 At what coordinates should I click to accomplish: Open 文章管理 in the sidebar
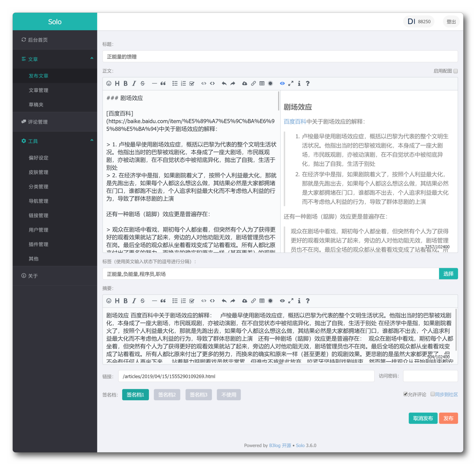[x=55, y=90]
